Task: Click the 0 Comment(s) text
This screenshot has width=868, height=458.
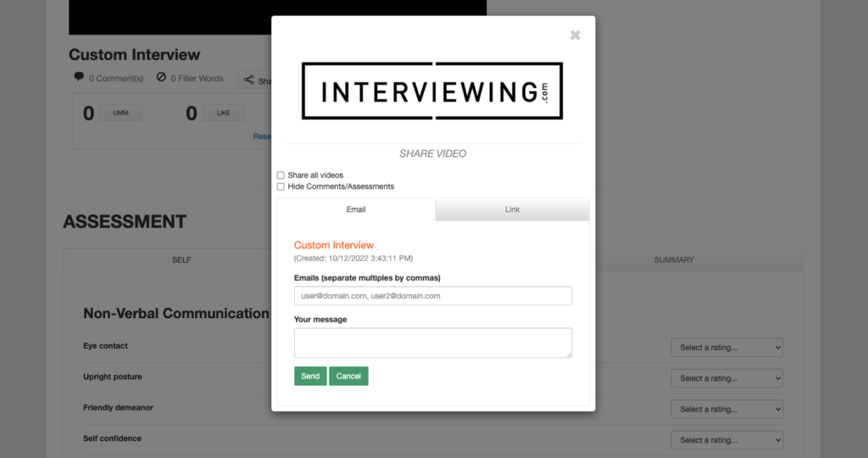Action: (x=116, y=79)
